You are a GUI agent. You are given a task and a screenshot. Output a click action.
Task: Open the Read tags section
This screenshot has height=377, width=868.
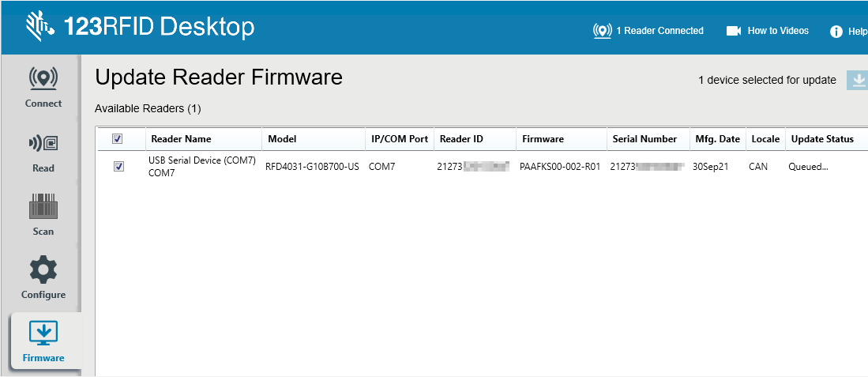coord(43,152)
